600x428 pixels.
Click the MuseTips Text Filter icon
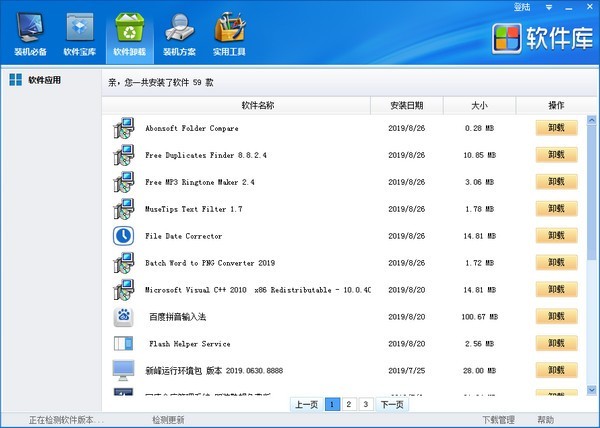click(x=124, y=209)
